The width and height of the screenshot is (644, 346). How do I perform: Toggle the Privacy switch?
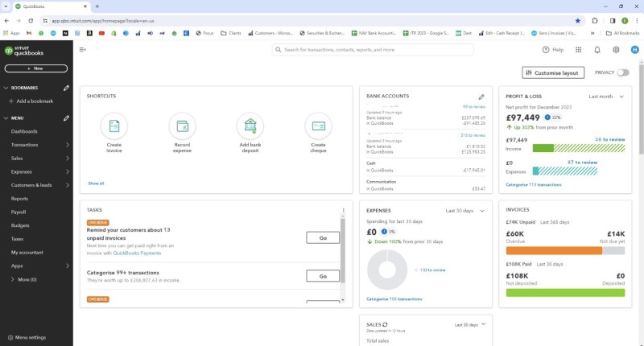622,72
